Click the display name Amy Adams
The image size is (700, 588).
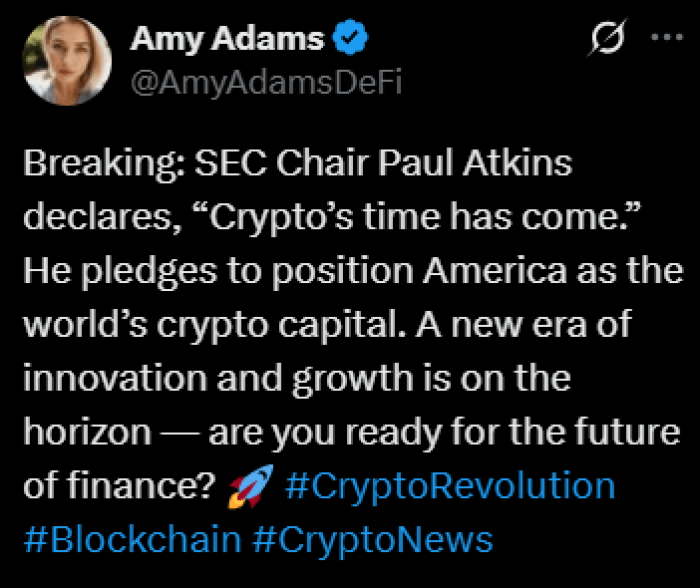(227, 39)
